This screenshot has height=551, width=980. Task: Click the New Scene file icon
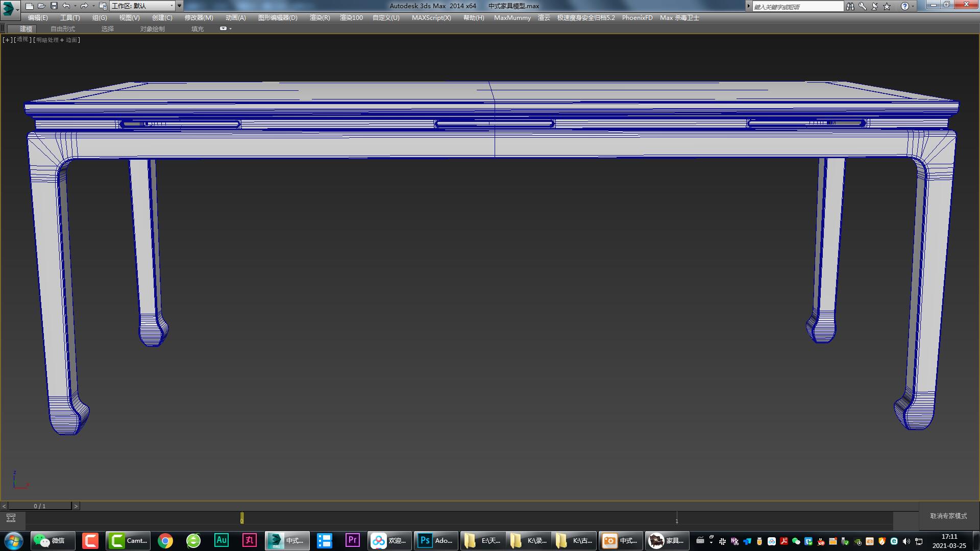(30, 6)
